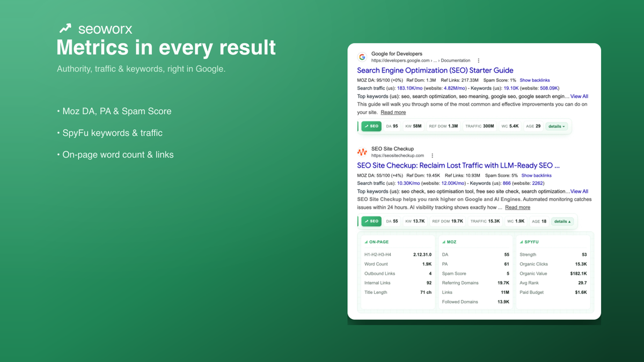Click the 'KW 13.7K' metric chip
Screen dimensions: 644x362
tap(415, 221)
